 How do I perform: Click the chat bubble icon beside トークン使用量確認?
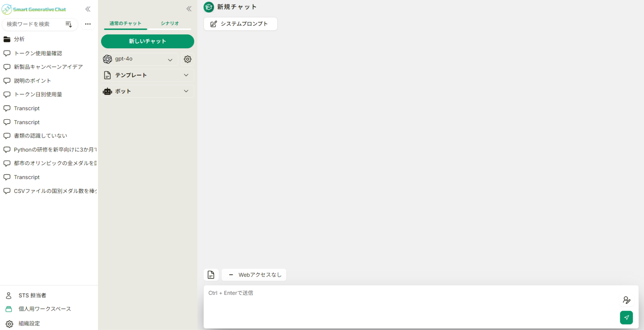click(7, 53)
